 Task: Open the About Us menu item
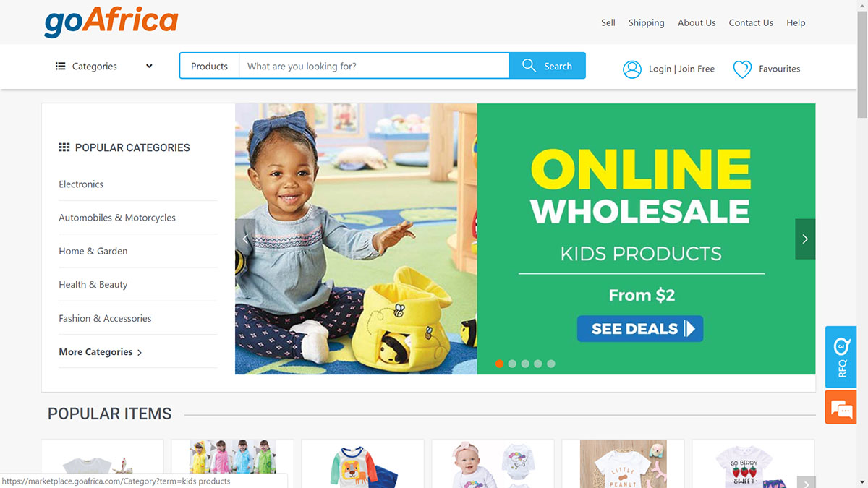pyautogui.click(x=697, y=22)
